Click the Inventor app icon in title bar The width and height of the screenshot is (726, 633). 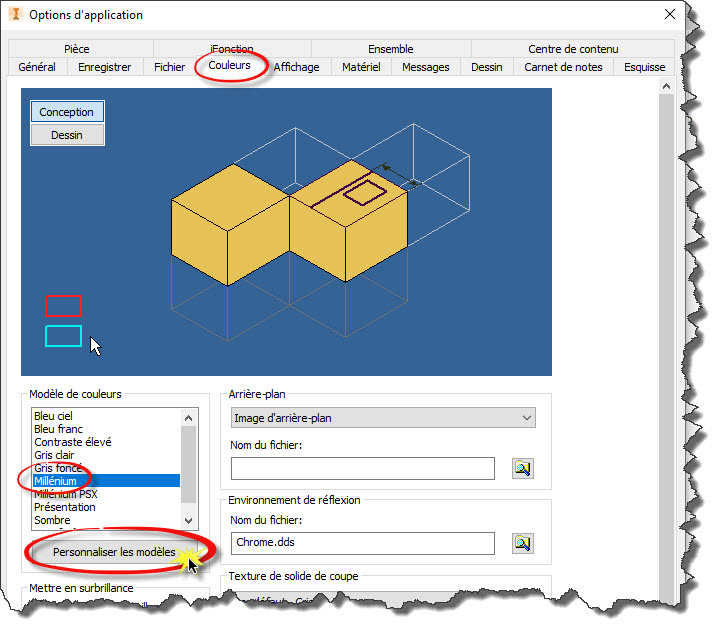(14, 15)
